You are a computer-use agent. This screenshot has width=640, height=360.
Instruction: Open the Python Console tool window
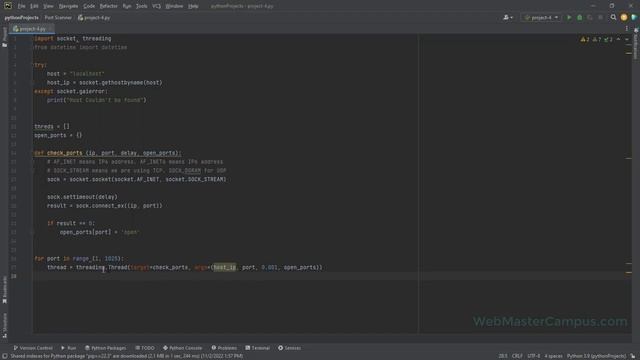[x=182, y=348]
